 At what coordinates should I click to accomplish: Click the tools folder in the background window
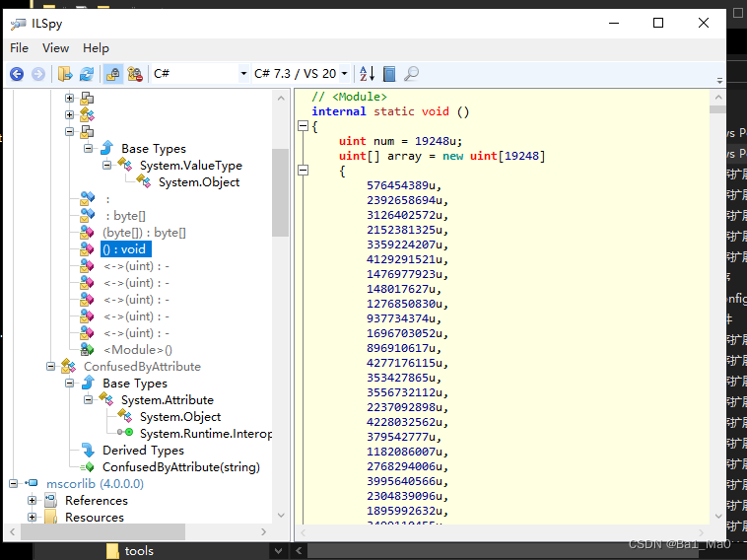click(129, 551)
